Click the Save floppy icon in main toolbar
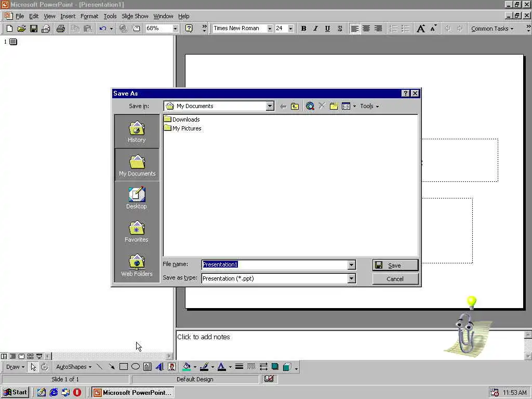Screen dimensions: 532x399 tap(34, 29)
